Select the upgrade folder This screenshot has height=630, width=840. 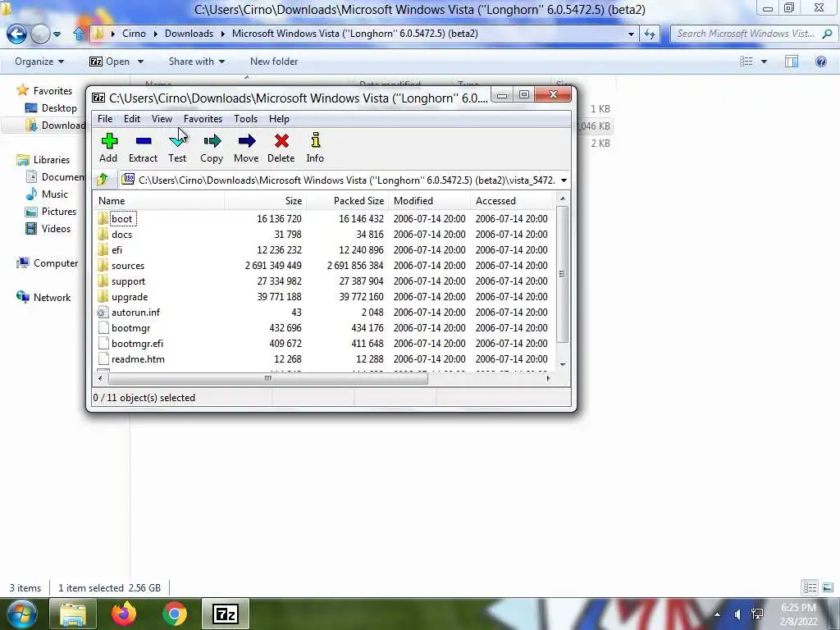130,297
